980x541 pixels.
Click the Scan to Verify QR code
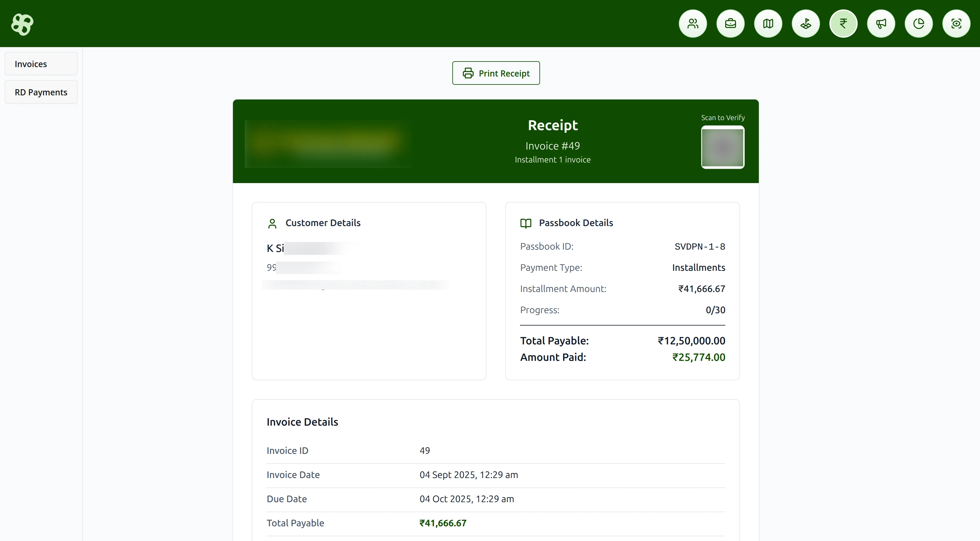click(x=722, y=147)
